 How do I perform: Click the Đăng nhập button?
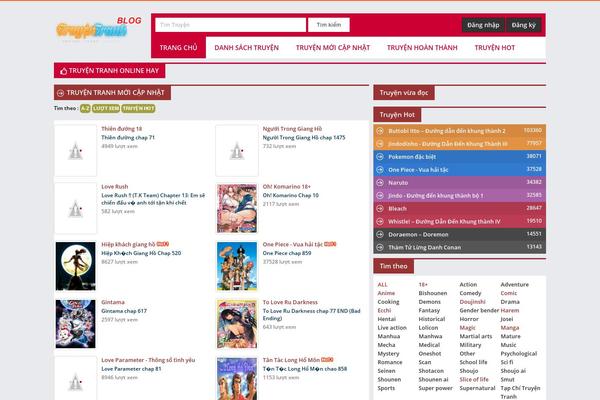[x=483, y=25]
